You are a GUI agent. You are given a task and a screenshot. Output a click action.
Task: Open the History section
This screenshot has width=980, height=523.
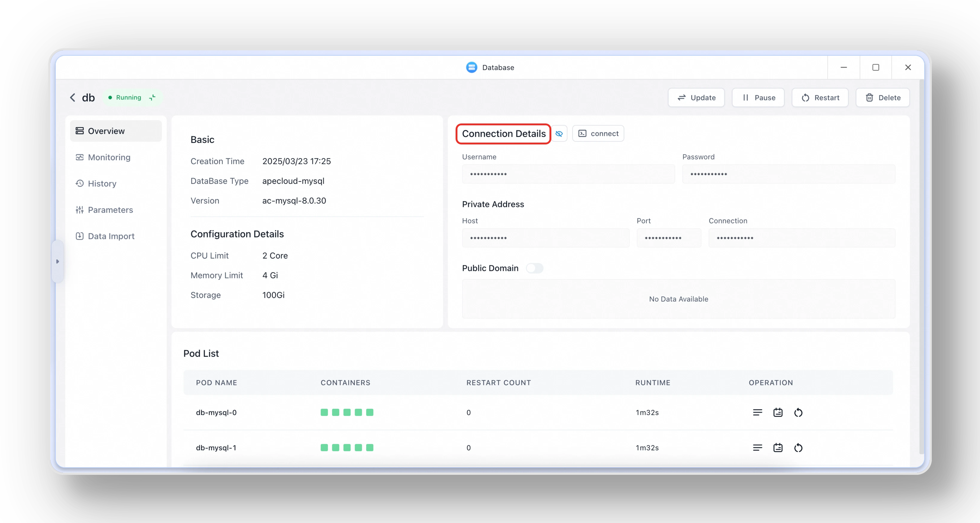(x=116, y=184)
